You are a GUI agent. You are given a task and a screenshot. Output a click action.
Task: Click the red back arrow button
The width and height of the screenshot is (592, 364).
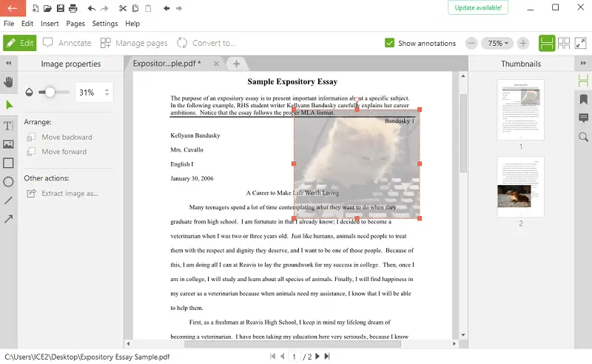click(13, 8)
